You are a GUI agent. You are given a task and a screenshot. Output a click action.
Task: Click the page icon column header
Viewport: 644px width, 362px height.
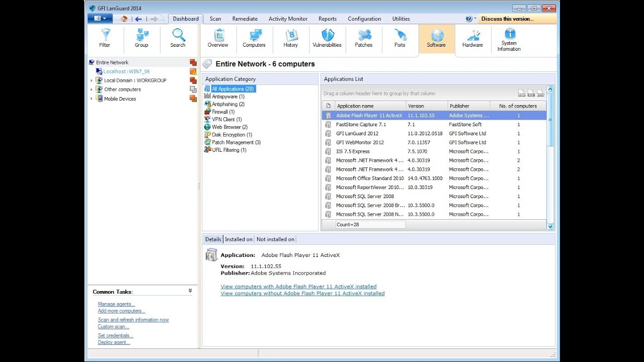pyautogui.click(x=328, y=106)
